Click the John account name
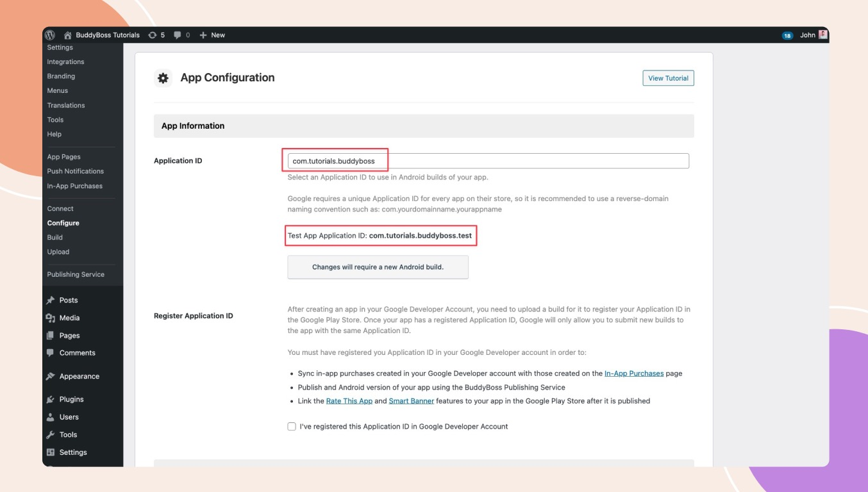 [x=808, y=35]
